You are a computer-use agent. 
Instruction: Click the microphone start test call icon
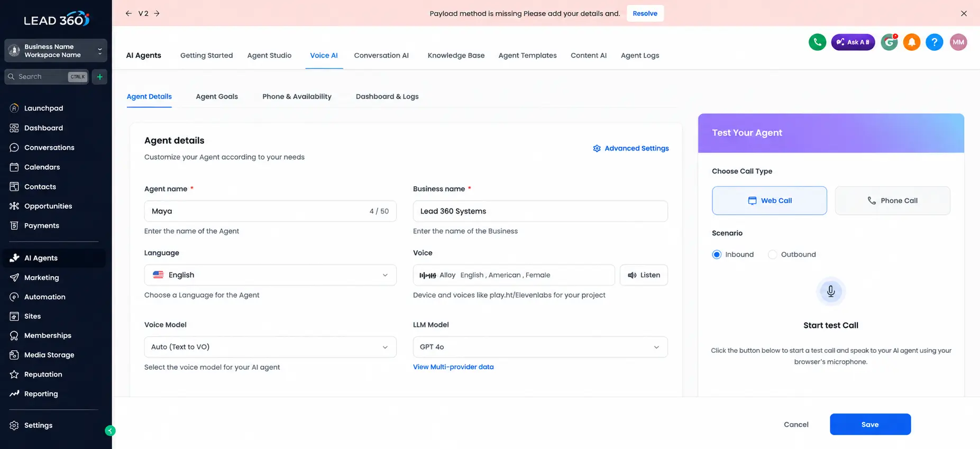click(x=830, y=291)
